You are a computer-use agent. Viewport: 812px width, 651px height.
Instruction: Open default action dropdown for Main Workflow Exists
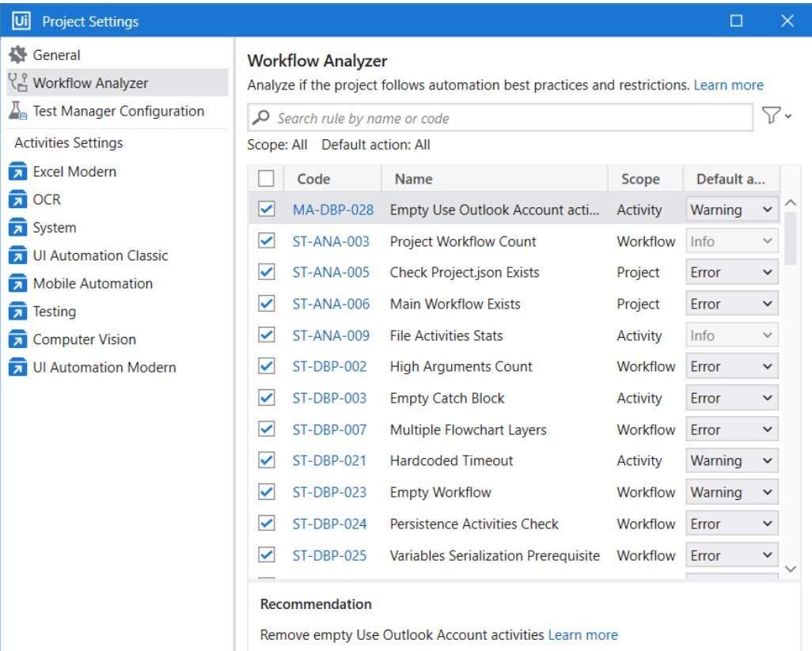[732, 304]
